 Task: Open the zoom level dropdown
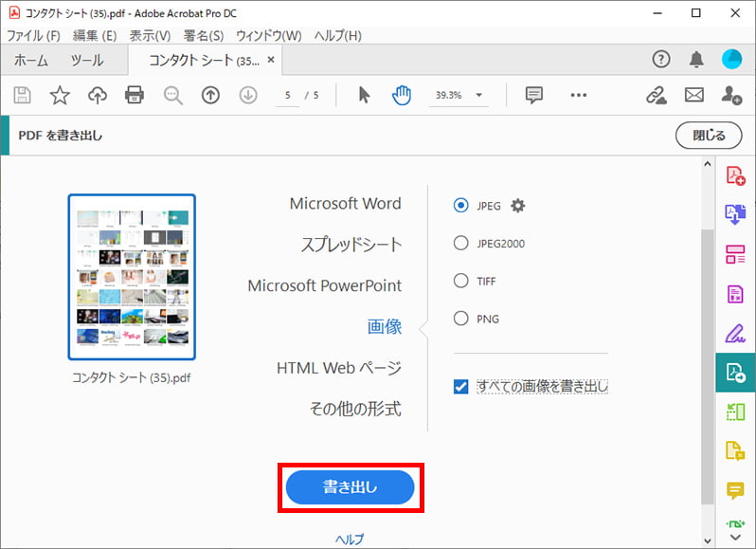[479, 95]
